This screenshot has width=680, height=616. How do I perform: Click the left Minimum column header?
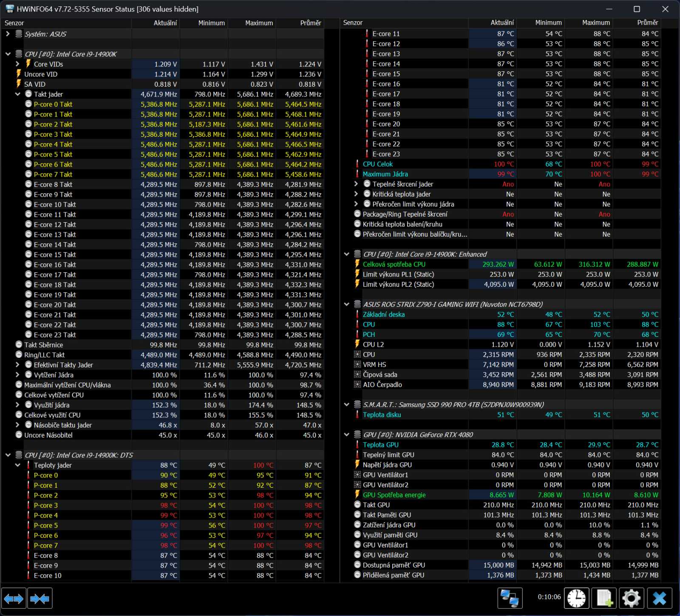[x=204, y=23]
